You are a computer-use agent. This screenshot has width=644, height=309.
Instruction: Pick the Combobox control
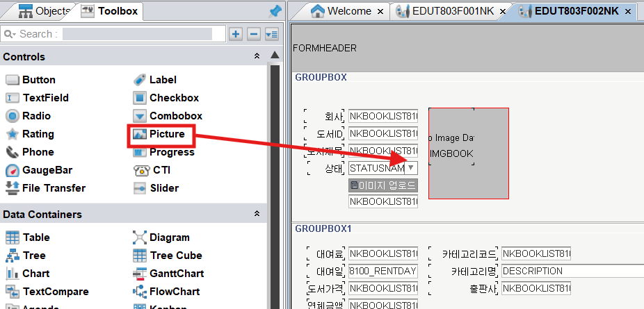(168, 116)
